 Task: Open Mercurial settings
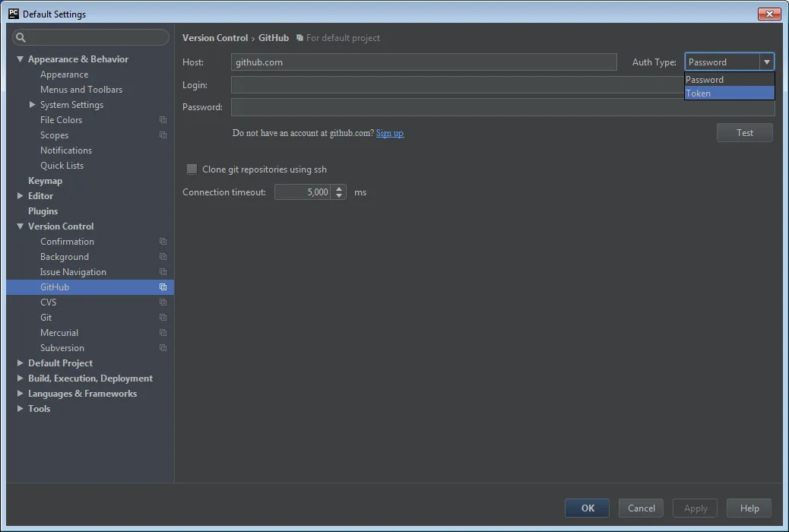point(59,333)
